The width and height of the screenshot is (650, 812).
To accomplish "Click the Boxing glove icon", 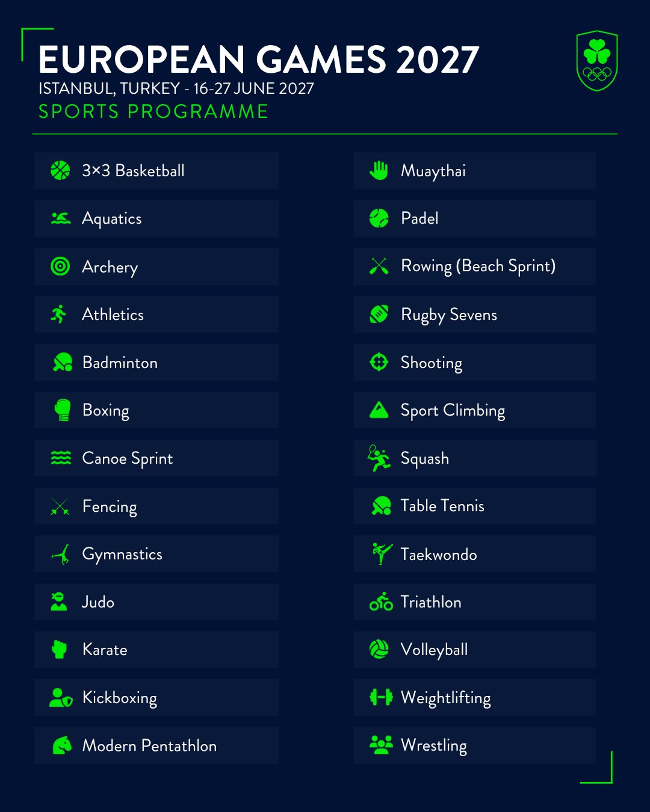I will click(x=62, y=410).
